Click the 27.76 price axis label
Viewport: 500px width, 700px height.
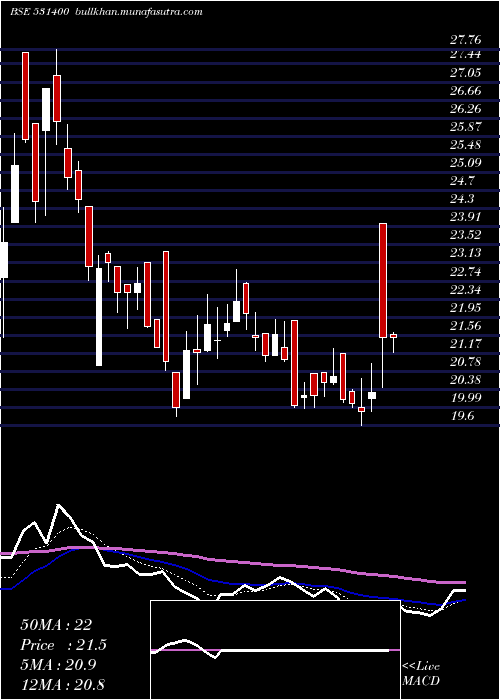click(x=466, y=40)
